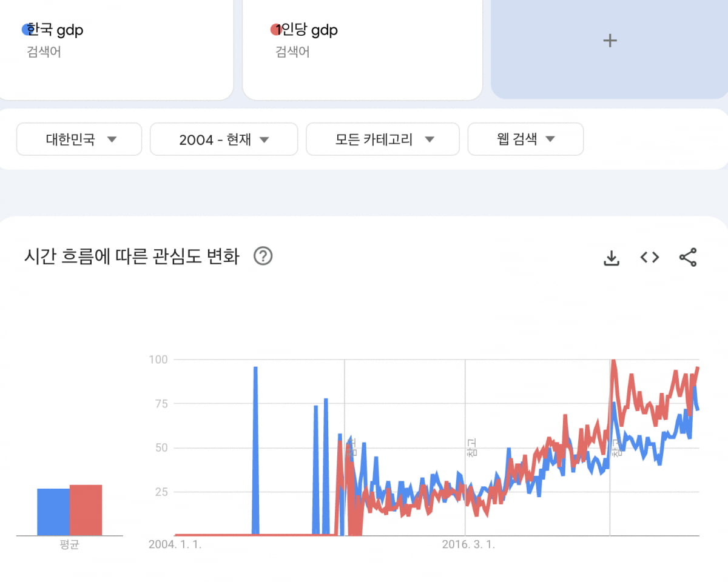Open the 모든 카테고리 category dropdown
The height and width of the screenshot is (582, 728).
pos(383,139)
